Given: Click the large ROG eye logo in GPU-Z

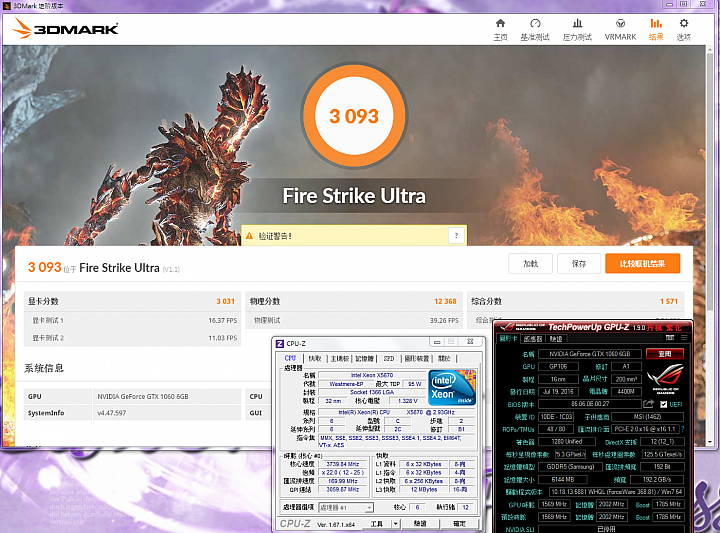Looking at the screenshot, I should (x=665, y=377).
